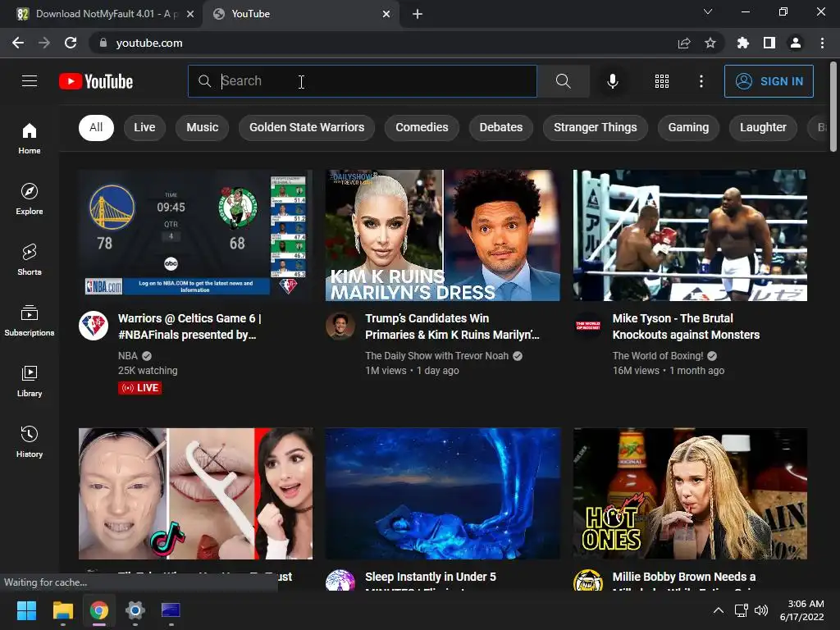Open TikTok makeup video thumbnail
The width and height of the screenshot is (840, 630).
[195, 493]
